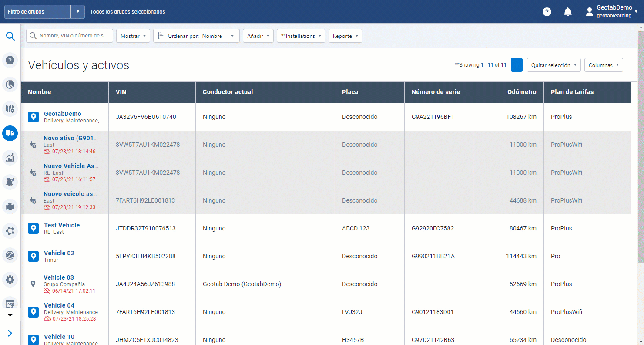Open the Map icon in sidebar
This screenshot has width=644, height=345.
[x=10, y=108]
